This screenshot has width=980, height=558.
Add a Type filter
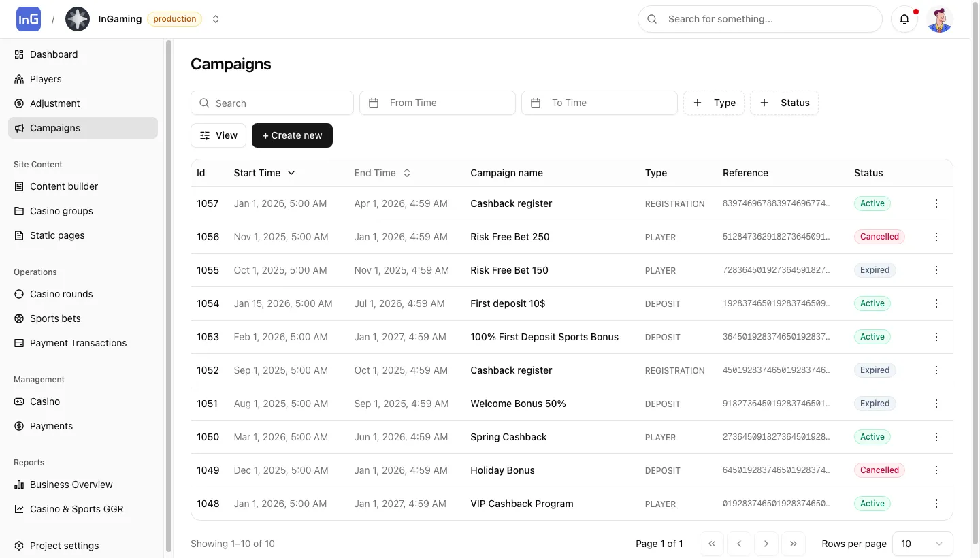click(x=714, y=103)
